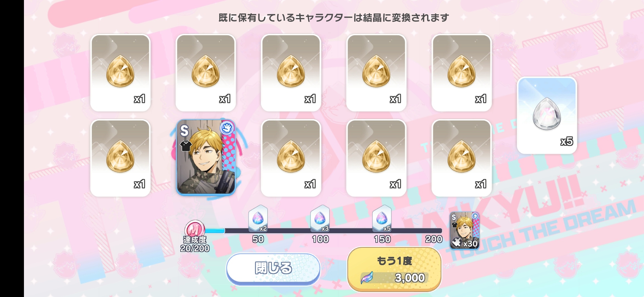Tap the white crystal x5 bonus card
This screenshot has height=297, width=644.
point(547,115)
